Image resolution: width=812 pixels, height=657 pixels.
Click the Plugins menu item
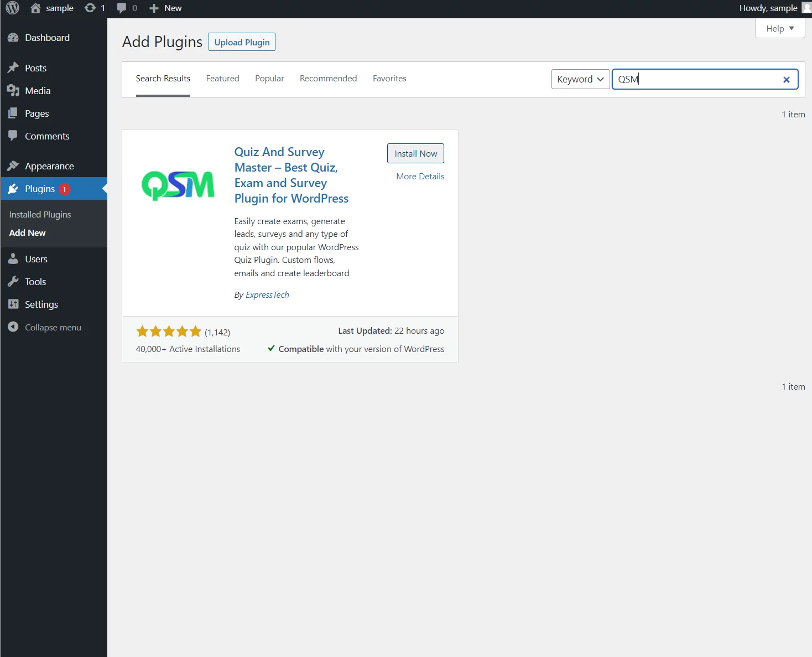(54, 189)
